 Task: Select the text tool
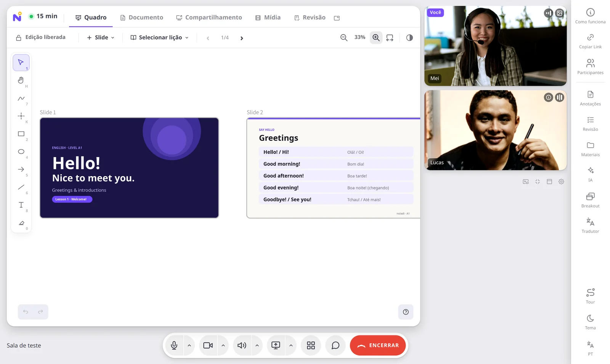coord(21,205)
